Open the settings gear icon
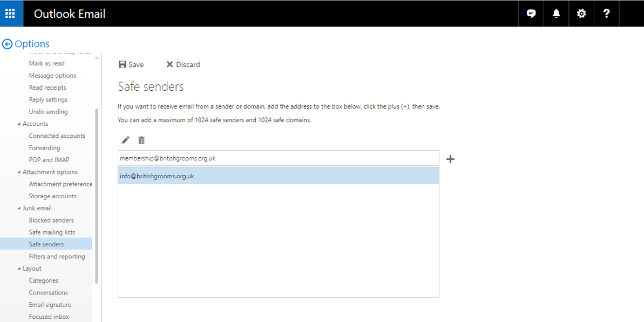This screenshot has width=644, height=322. [x=581, y=14]
